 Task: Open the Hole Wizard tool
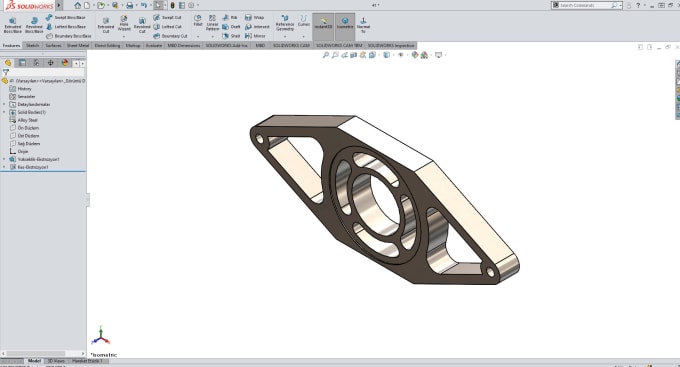pyautogui.click(x=124, y=23)
